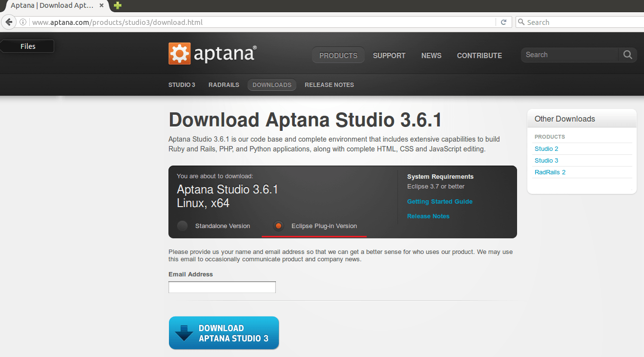Viewport: 644px width, 357px height.
Task: Select the DOWNLOADS subnav tab
Action: pyautogui.click(x=272, y=85)
